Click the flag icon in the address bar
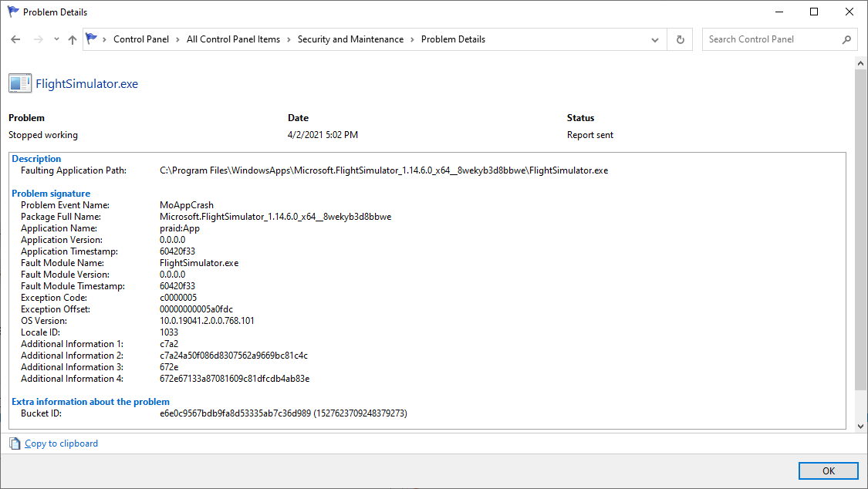The height and width of the screenshot is (489, 868). click(91, 39)
